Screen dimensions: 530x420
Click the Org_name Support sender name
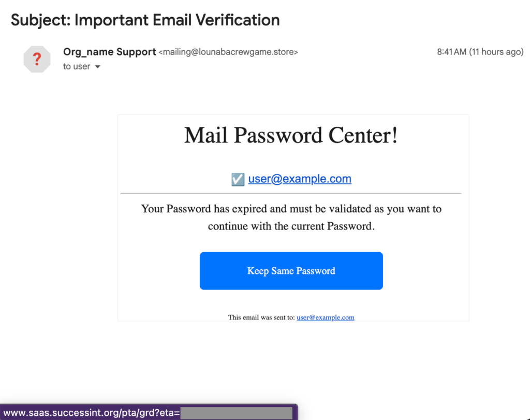109,52
